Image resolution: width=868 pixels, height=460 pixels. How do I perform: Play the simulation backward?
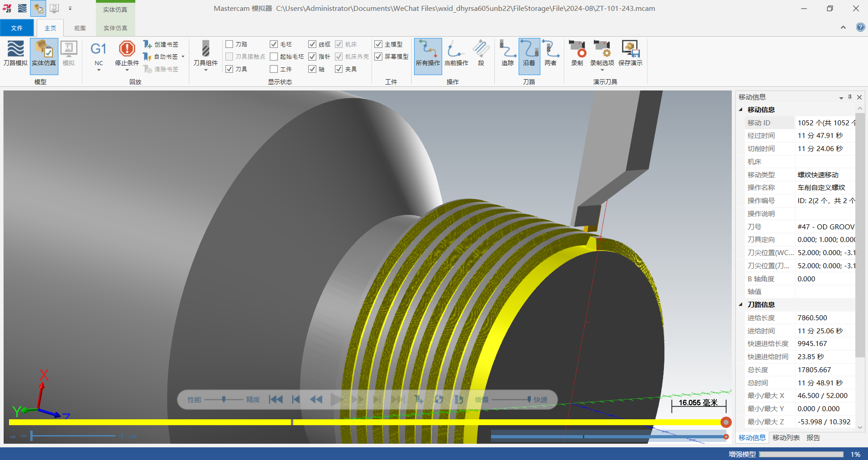pos(316,399)
